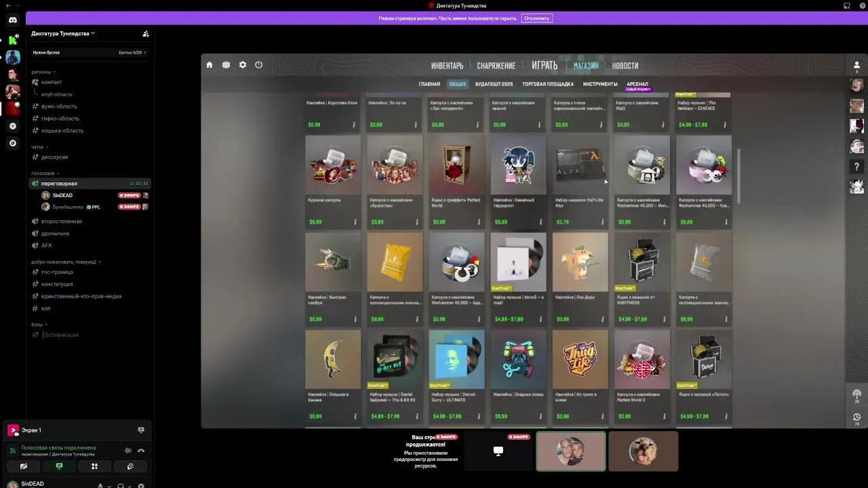Click the CS2 TV watch icon

[226, 65]
